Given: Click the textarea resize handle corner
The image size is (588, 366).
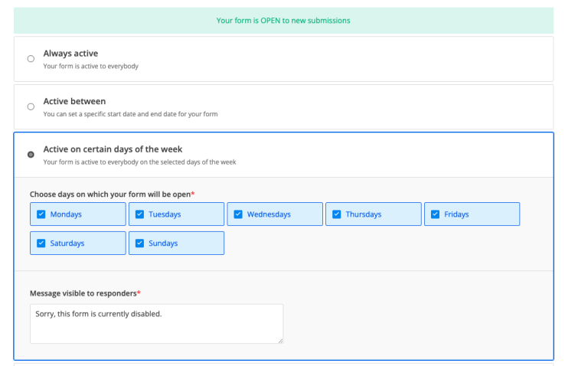Looking at the screenshot, I should coord(280,341).
